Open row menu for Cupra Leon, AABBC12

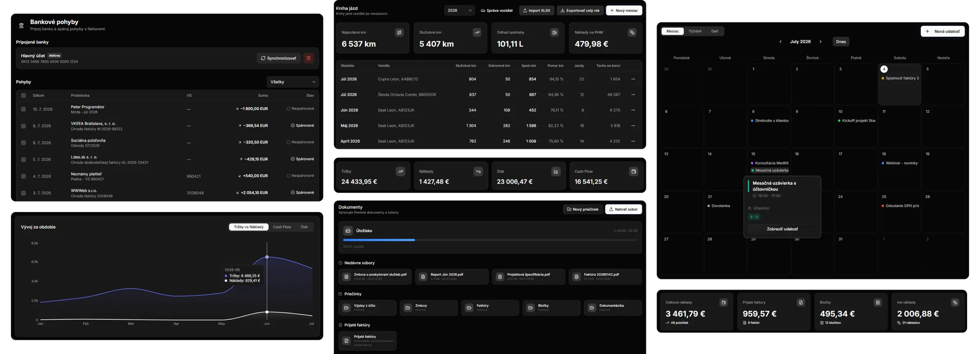click(x=633, y=79)
